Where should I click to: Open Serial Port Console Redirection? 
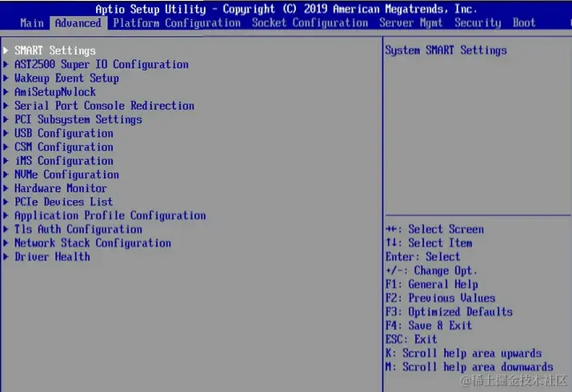click(104, 106)
